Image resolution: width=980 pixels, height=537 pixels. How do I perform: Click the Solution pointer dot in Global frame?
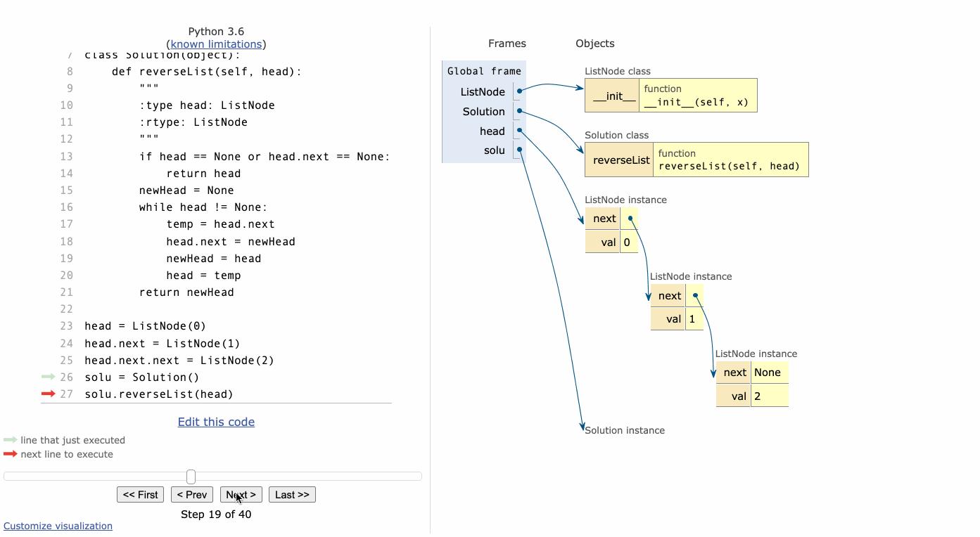click(520, 111)
